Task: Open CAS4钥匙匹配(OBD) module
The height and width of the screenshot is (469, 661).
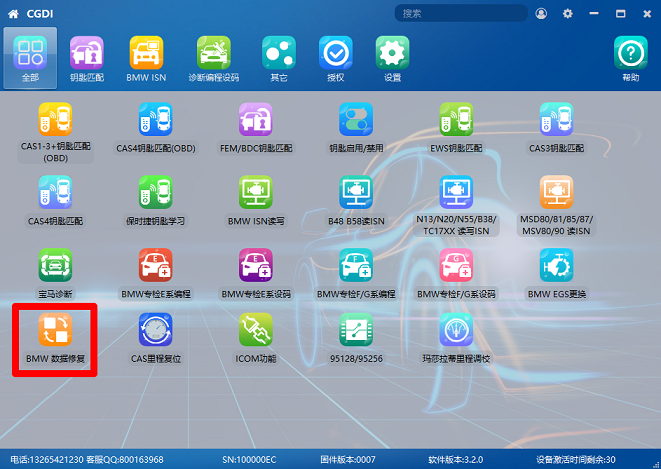Action: [x=156, y=128]
